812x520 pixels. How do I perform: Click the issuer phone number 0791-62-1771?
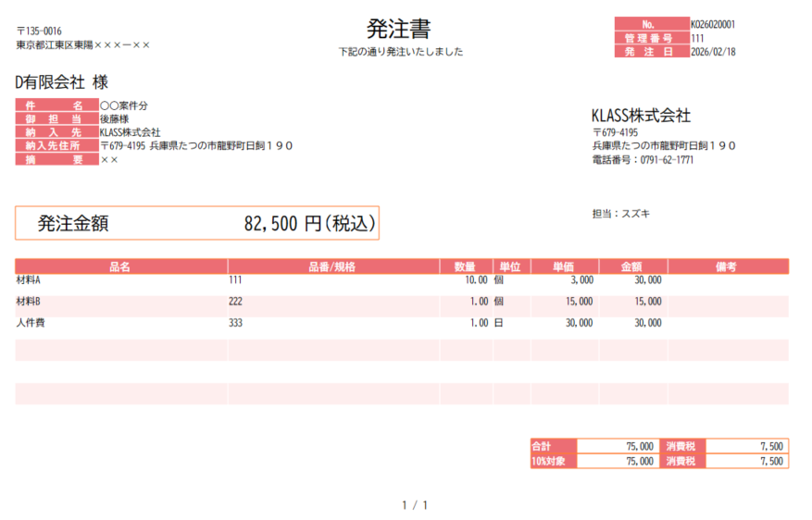[x=667, y=160]
